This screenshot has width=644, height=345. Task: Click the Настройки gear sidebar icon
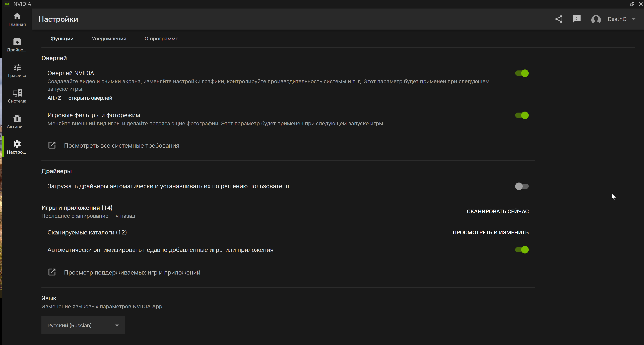pos(17,147)
